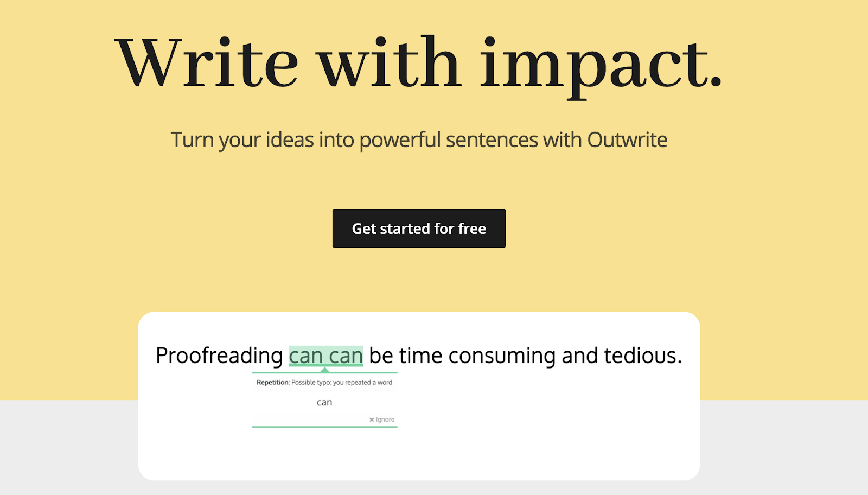Image resolution: width=868 pixels, height=495 pixels.
Task: Click the X icon beside Ignore
Action: [372, 420]
